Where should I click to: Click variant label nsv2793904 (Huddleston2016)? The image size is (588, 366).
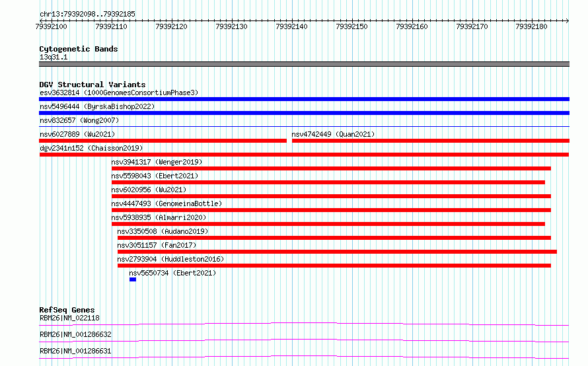coord(170,259)
